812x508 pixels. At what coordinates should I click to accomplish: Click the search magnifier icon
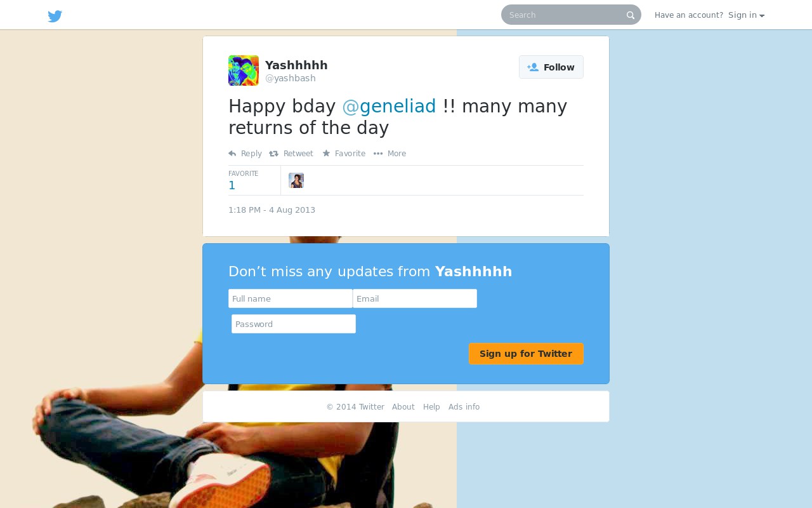(631, 15)
